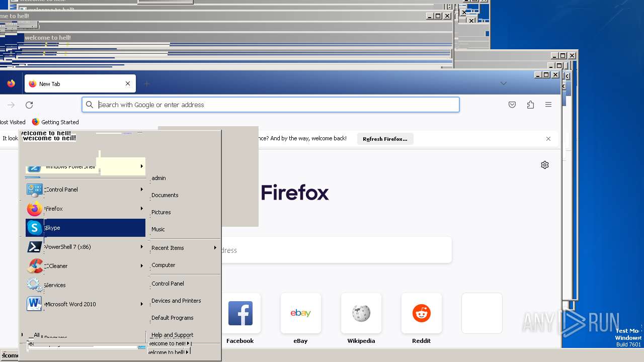Click the Firefox icon in Start menu

(x=35, y=209)
